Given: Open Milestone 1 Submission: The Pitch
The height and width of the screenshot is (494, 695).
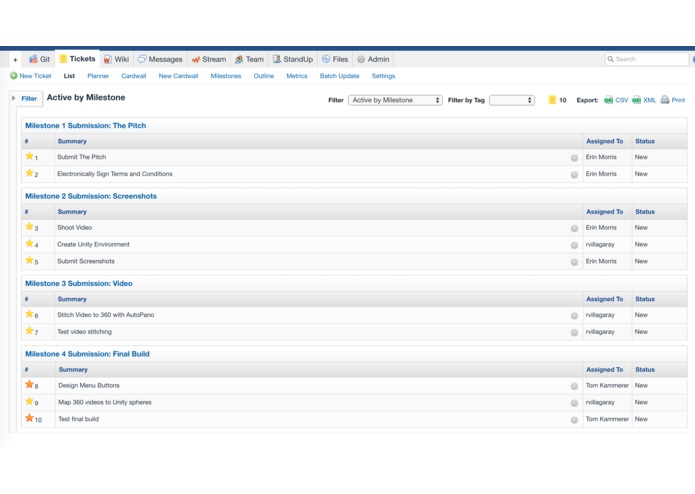Looking at the screenshot, I should click(86, 126).
